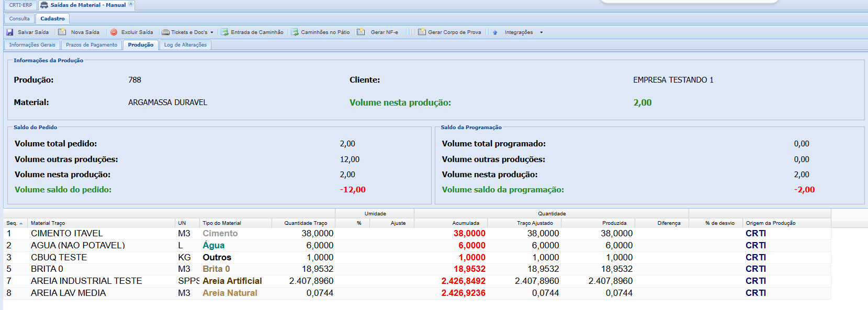This screenshot has width=868, height=310.
Task: Click the truck icon on the Saídas de Material tab
Action: point(44,5)
